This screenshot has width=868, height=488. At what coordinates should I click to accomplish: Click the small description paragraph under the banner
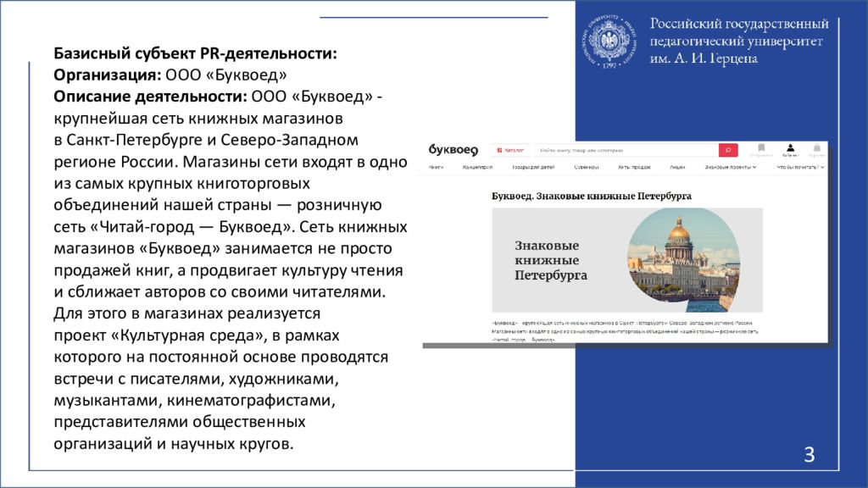tap(625, 331)
